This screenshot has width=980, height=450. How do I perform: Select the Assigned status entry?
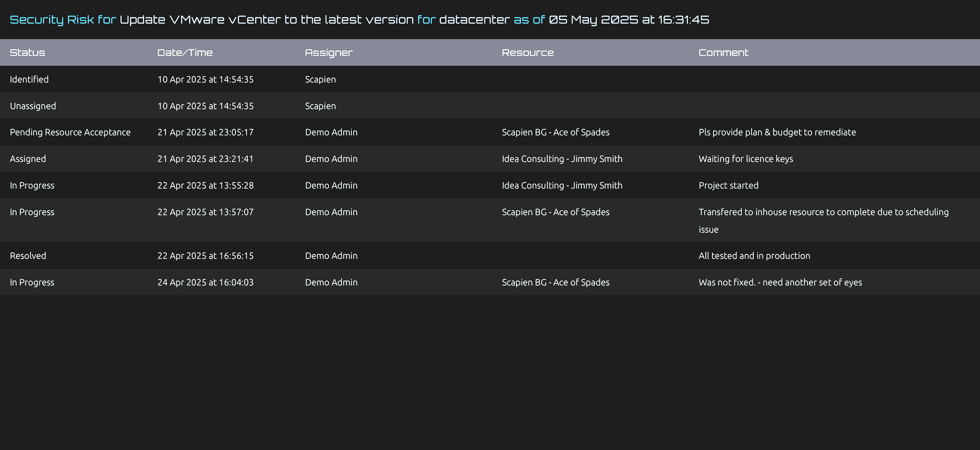click(x=28, y=159)
